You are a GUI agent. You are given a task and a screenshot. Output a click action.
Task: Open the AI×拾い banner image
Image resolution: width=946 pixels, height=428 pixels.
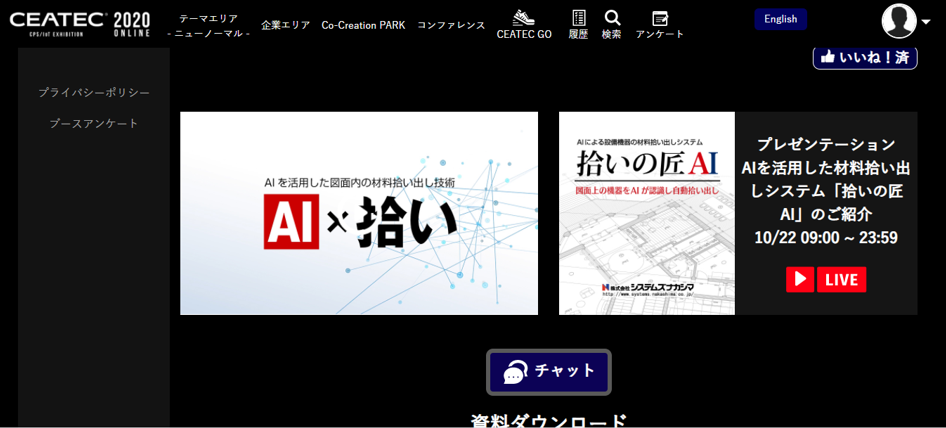pos(359,213)
